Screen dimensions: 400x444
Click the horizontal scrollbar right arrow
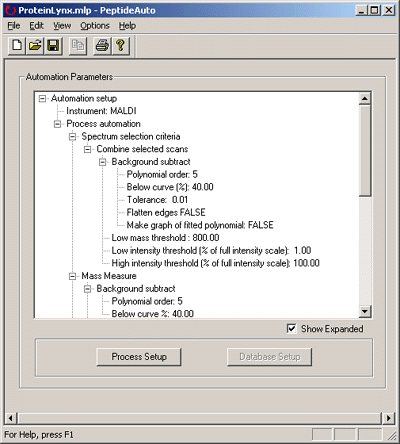(388, 418)
